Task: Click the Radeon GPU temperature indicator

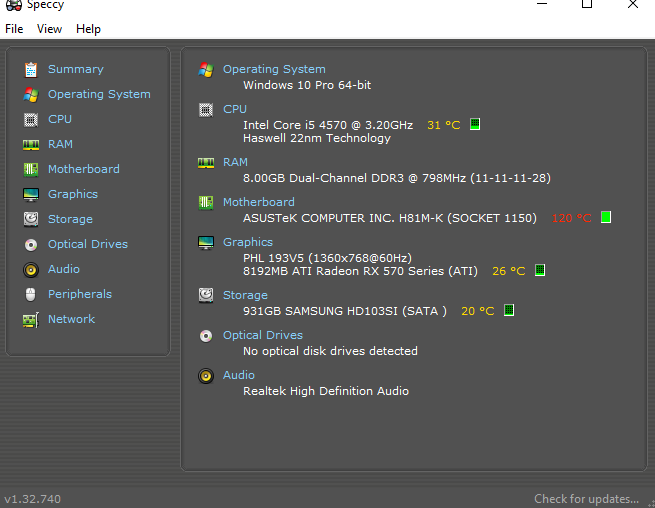Action: 540,270
